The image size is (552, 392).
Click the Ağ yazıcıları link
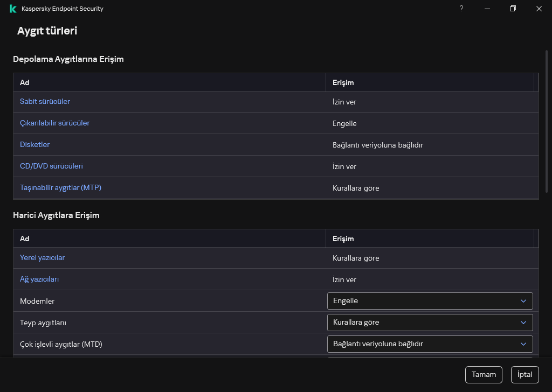(39, 279)
